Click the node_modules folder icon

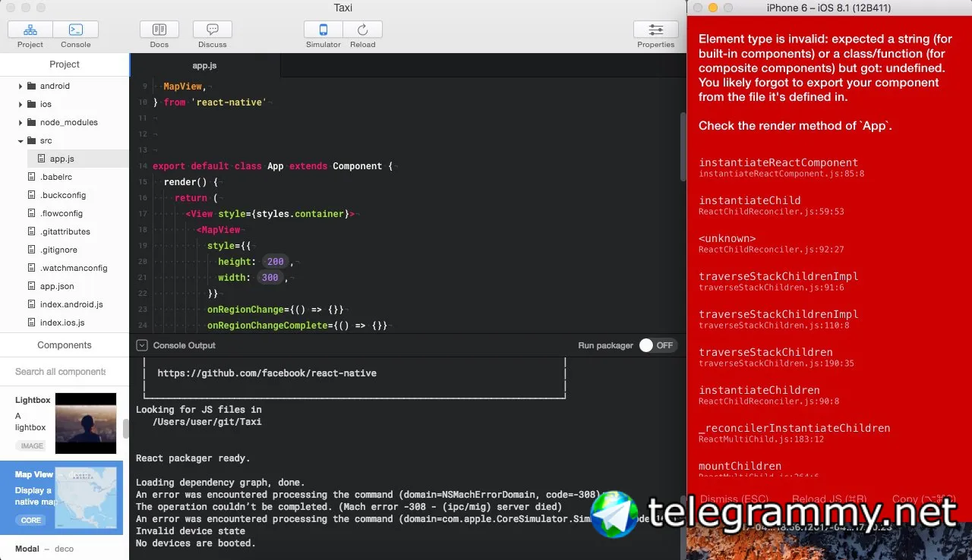click(31, 122)
